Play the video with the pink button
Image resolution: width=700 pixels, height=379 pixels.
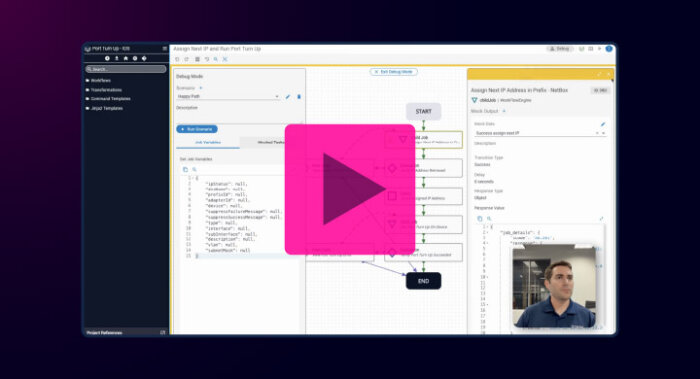tap(350, 189)
